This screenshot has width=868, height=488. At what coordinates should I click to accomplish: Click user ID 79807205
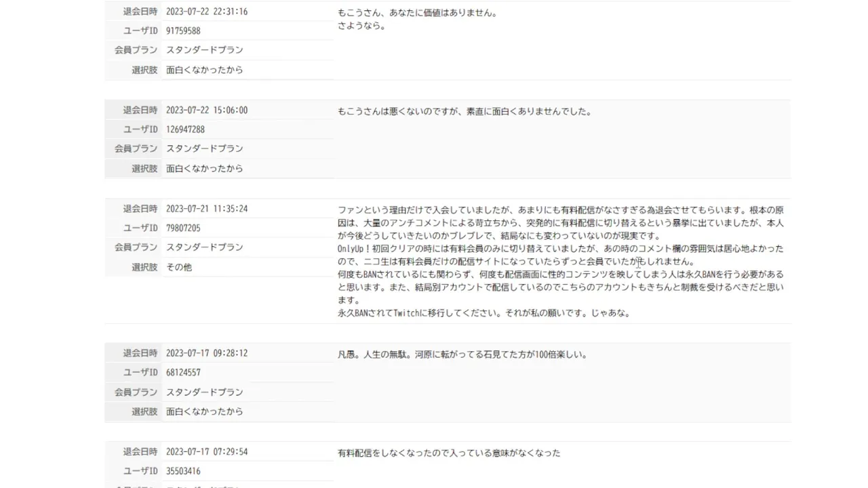(183, 228)
